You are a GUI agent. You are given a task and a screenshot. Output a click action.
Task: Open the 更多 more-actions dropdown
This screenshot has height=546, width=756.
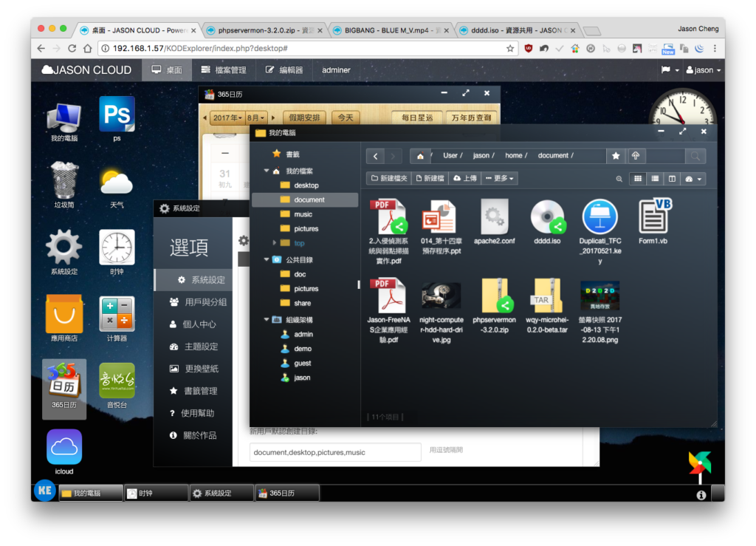click(x=500, y=179)
